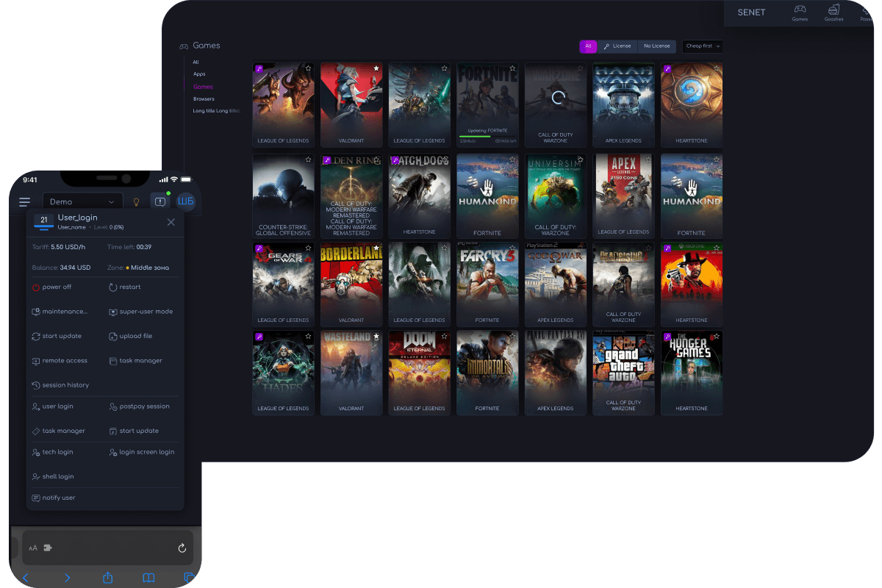Tap the Safari share icon

[x=107, y=578]
